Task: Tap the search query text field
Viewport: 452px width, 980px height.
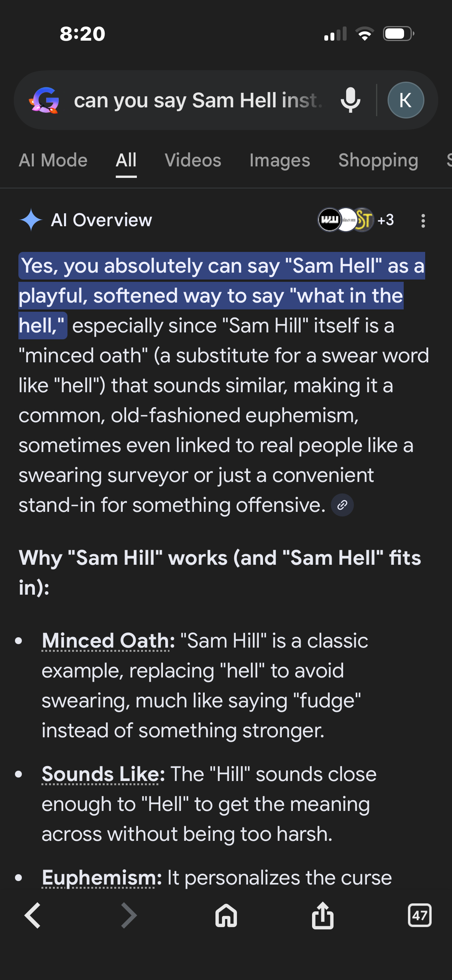Action: [197, 100]
